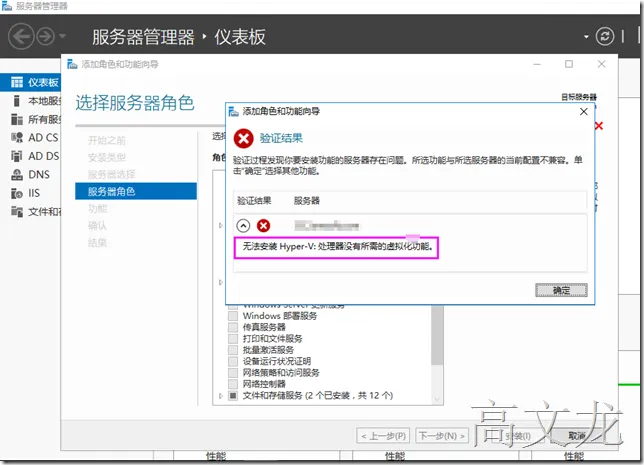Viewport: 644px width, 465px height.
Task: Go back with the Server Manager back arrow
Action: coord(21,37)
